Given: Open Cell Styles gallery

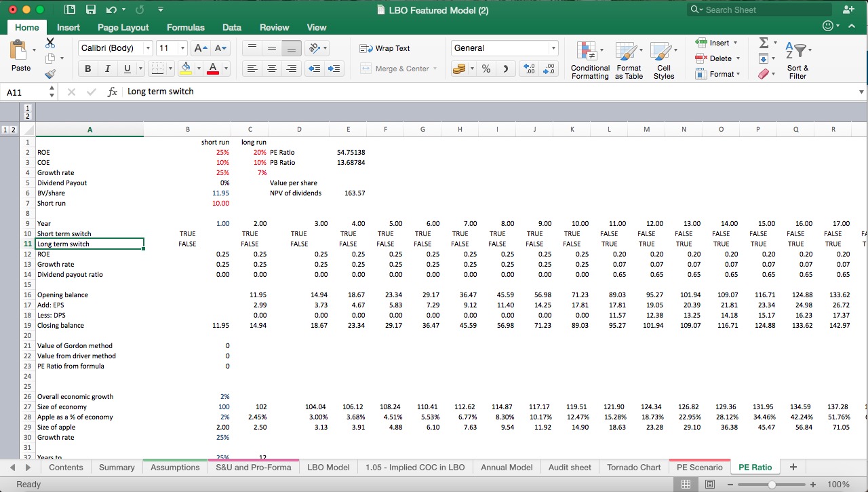Looking at the screenshot, I should click(x=664, y=60).
